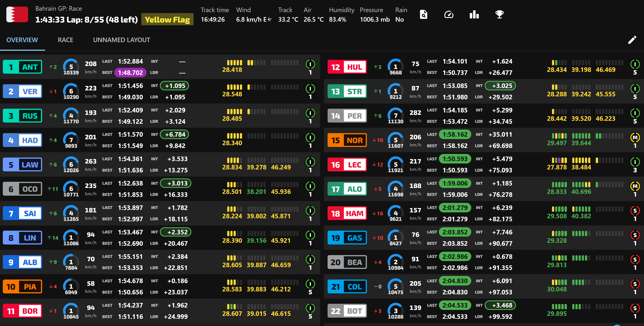
Task: Switch to the RACE tab
Action: (66, 40)
